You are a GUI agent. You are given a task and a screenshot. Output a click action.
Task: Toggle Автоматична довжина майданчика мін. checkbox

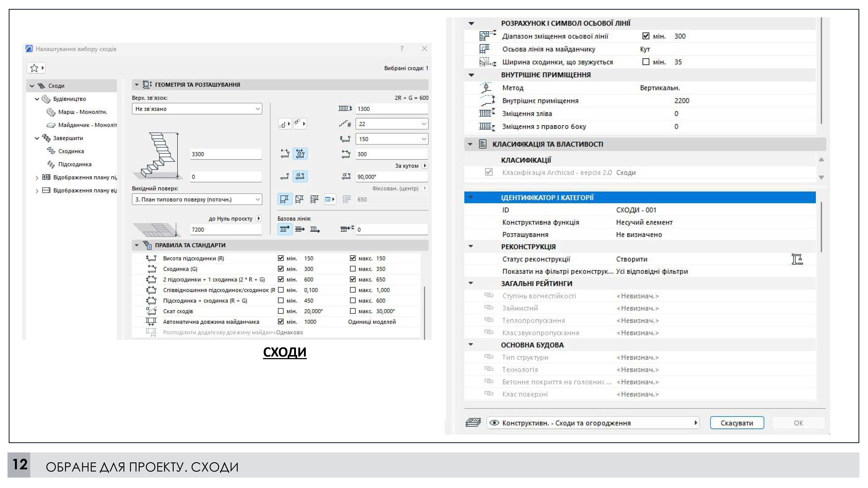pyautogui.click(x=281, y=322)
